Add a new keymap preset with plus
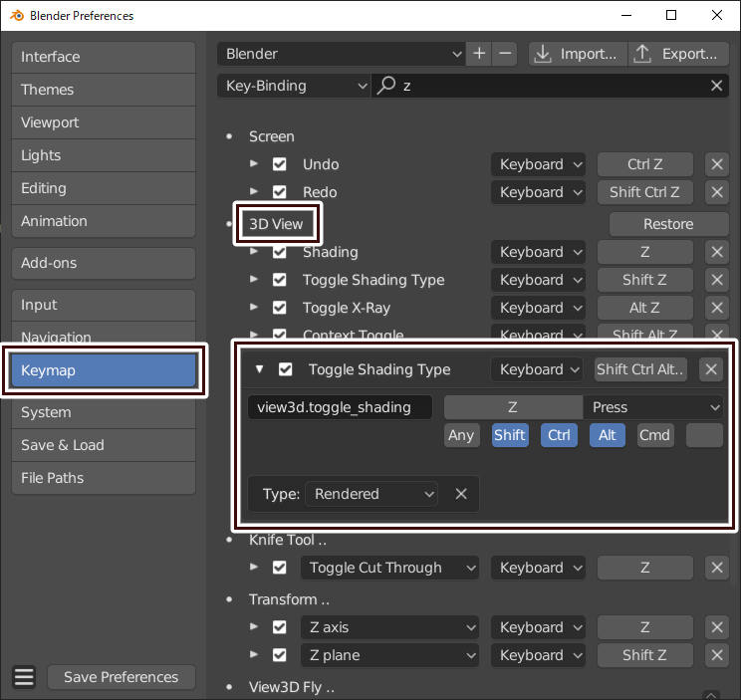The image size is (741, 700). point(479,54)
